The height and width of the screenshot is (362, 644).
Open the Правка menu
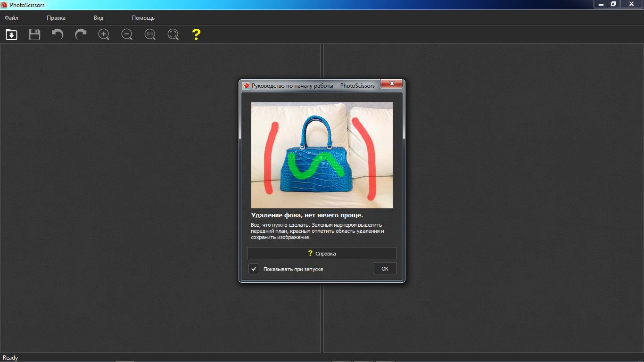[x=56, y=18]
